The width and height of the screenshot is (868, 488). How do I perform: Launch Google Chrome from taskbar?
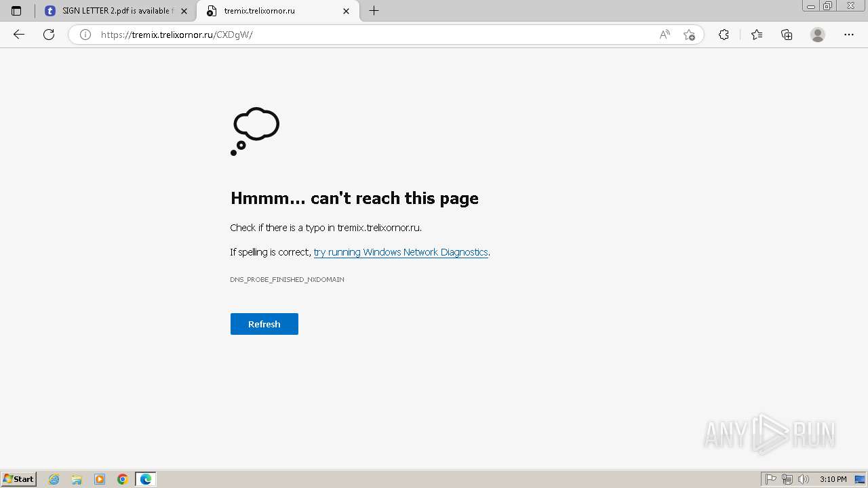(x=123, y=479)
